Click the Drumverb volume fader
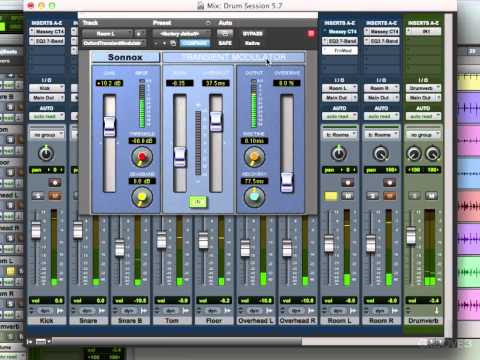Viewport: 480px width, 360px height. pyautogui.click(x=412, y=235)
